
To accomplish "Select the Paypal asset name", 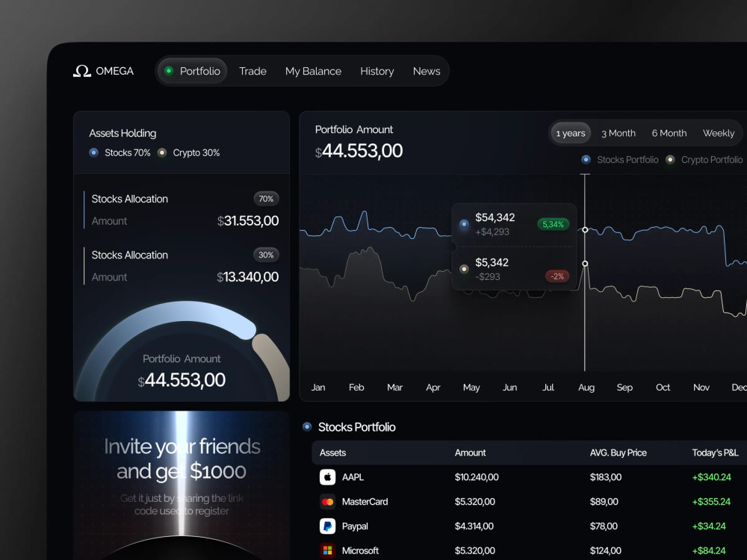I will coord(355,526).
